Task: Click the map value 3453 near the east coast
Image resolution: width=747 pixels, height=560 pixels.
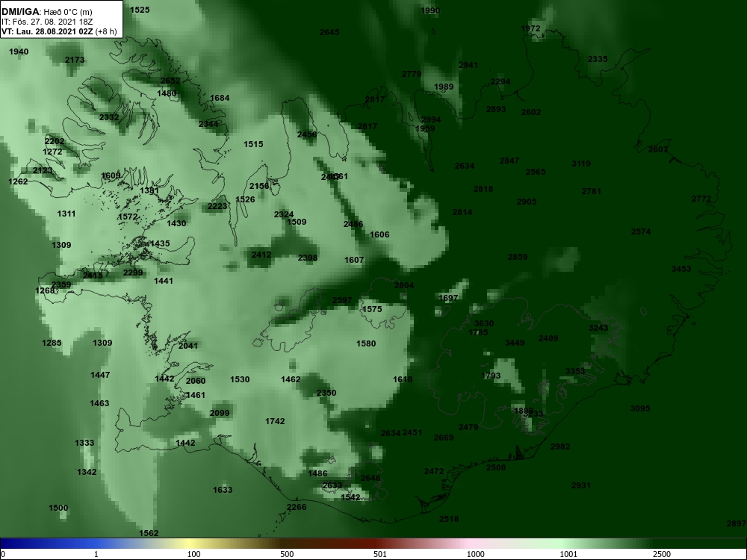Action: click(681, 269)
